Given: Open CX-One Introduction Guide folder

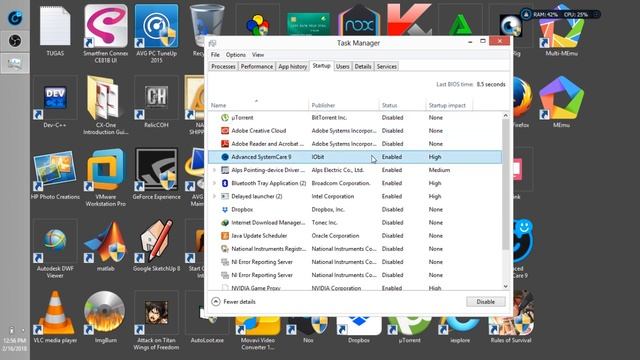Looking at the screenshot, I should 106,104.
